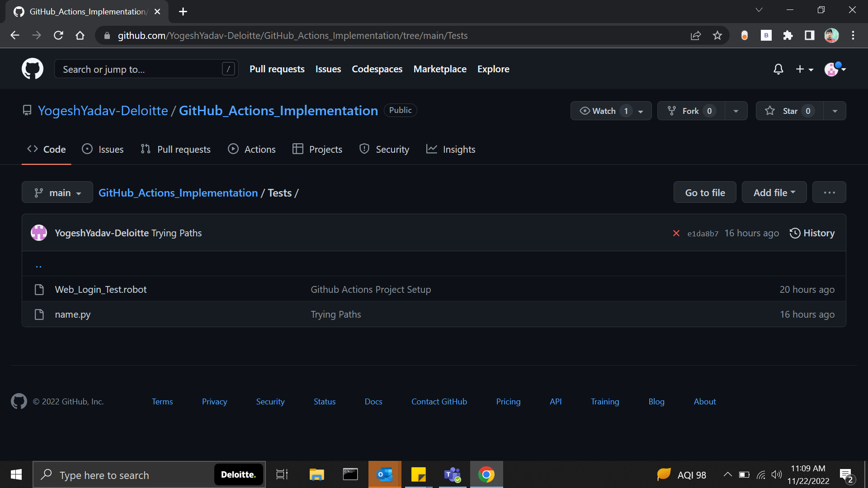Fork the repository

coord(691,111)
